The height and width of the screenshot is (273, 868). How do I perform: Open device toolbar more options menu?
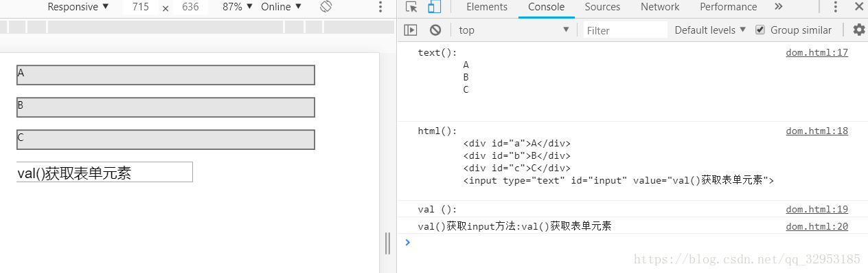coord(381,7)
